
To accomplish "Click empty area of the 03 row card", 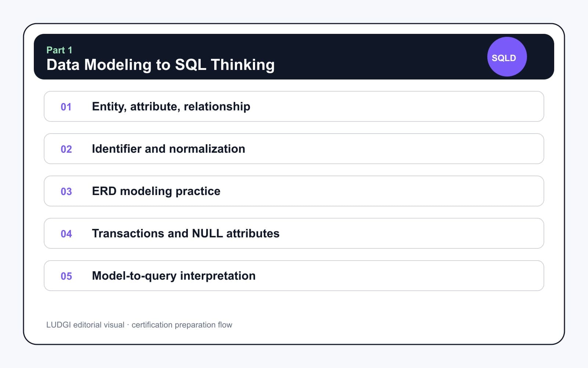I will (382, 191).
